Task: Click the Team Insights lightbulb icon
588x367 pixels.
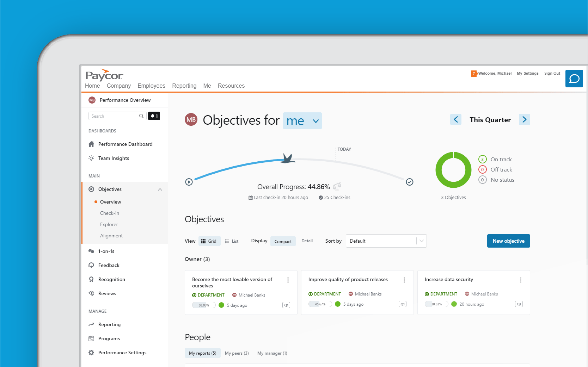Action: [x=91, y=158]
